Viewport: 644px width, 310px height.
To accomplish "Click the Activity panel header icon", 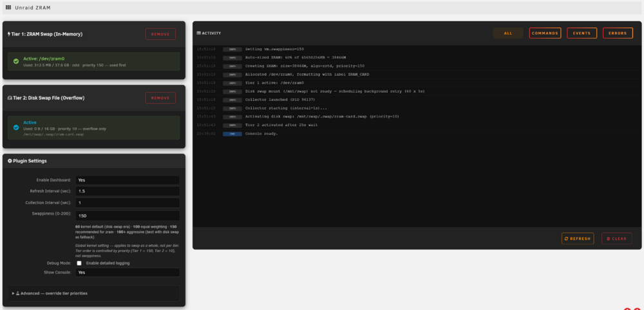I will coord(199,33).
